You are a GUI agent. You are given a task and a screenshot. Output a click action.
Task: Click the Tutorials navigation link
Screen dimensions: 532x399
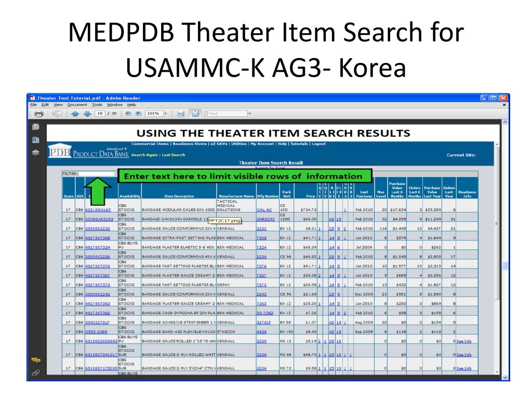pyautogui.click(x=299, y=144)
